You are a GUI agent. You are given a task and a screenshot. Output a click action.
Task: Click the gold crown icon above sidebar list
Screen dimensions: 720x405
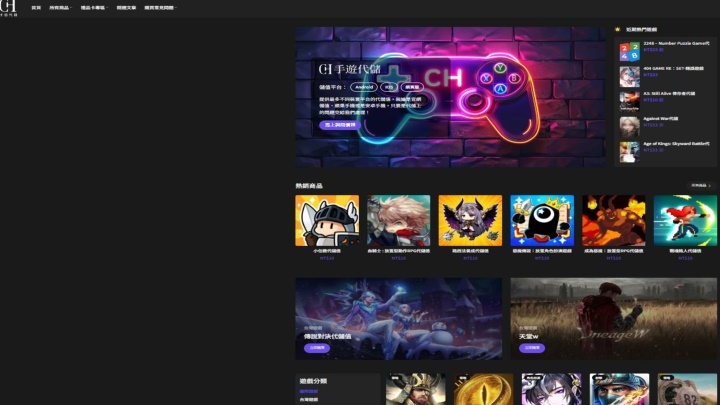[618, 29]
